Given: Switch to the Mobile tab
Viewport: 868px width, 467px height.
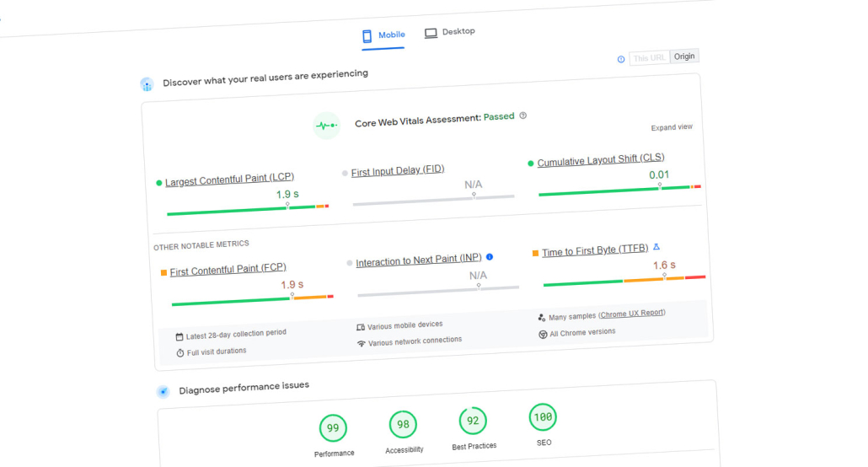Looking at the screenshot, I should [x=383, y=35].
